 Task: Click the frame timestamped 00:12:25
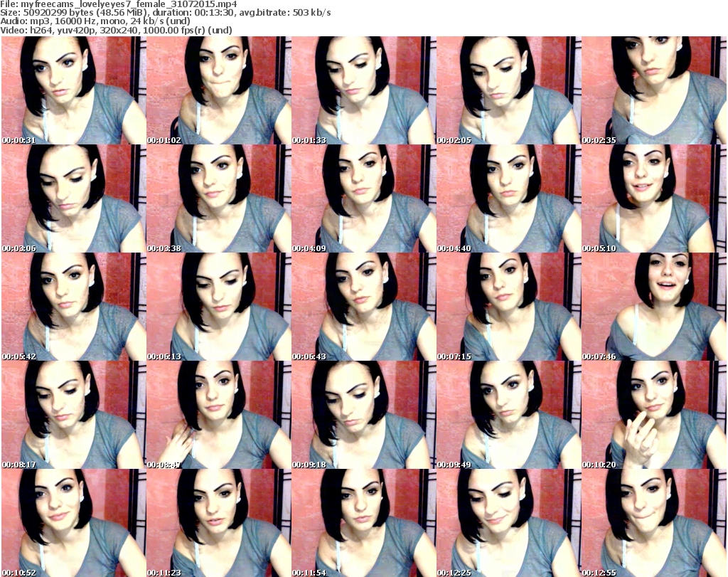point(508,523)
